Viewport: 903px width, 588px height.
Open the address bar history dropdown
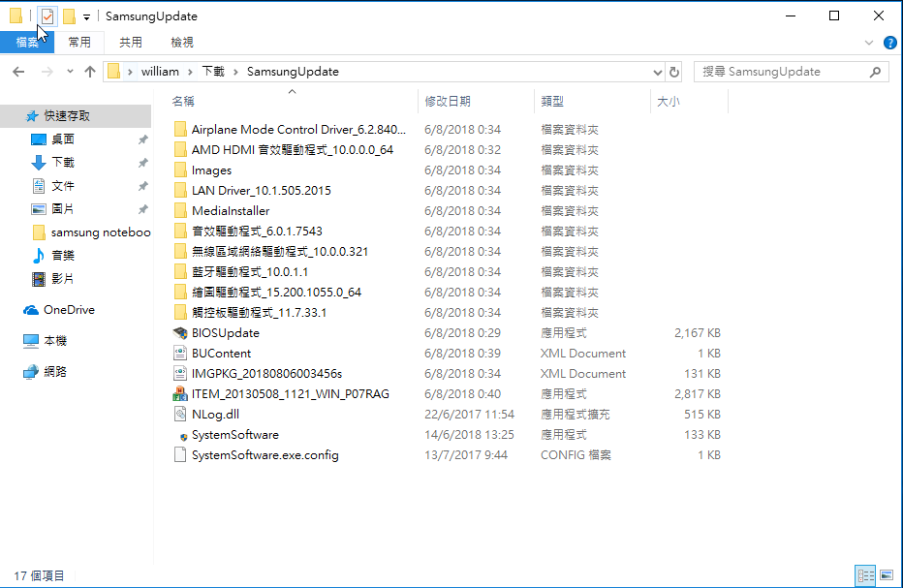click(657, 72)
